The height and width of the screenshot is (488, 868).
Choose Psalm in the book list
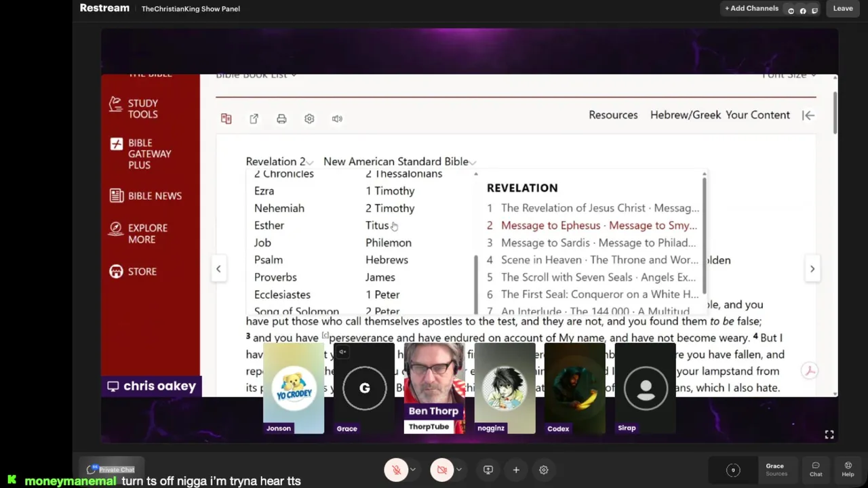269,260
